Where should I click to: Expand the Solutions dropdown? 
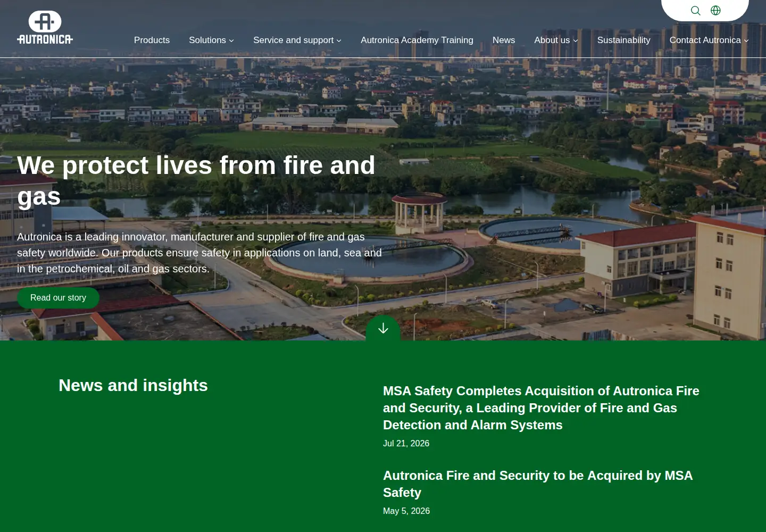coord(211,40)
